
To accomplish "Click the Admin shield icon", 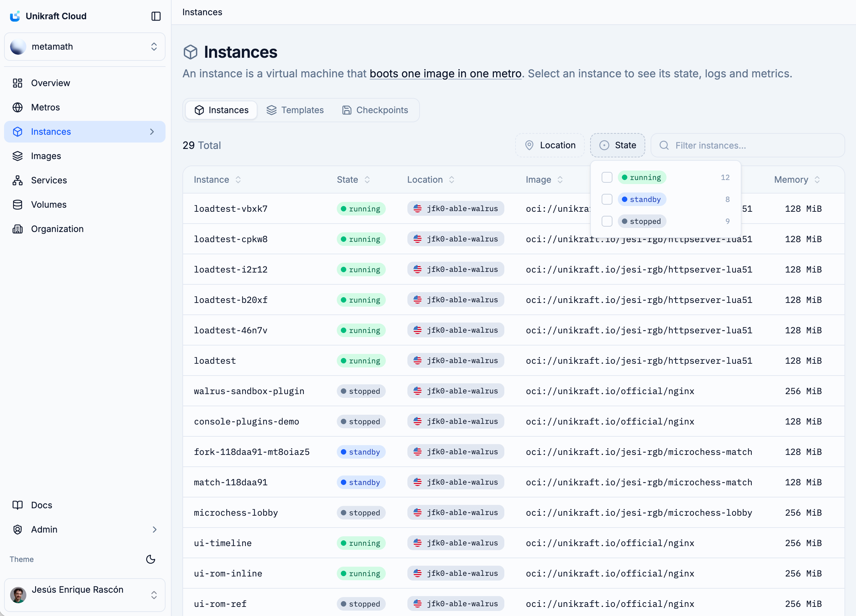I will point(18,529).
